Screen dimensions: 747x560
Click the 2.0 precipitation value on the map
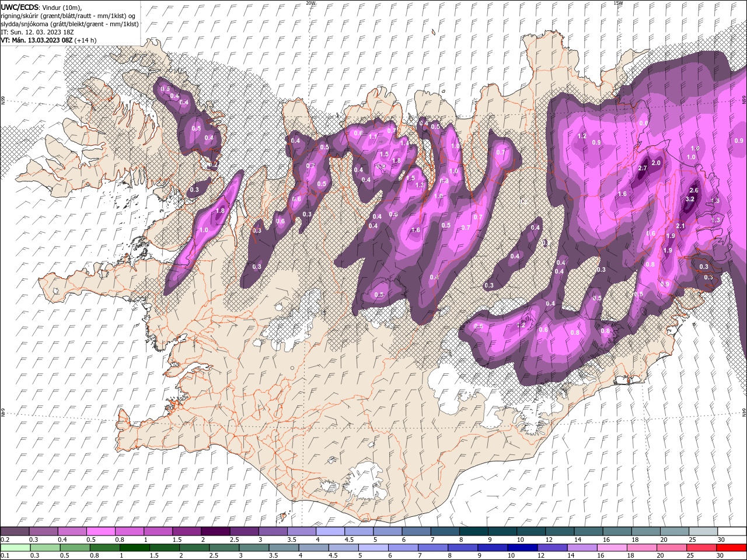click(656, 163)
